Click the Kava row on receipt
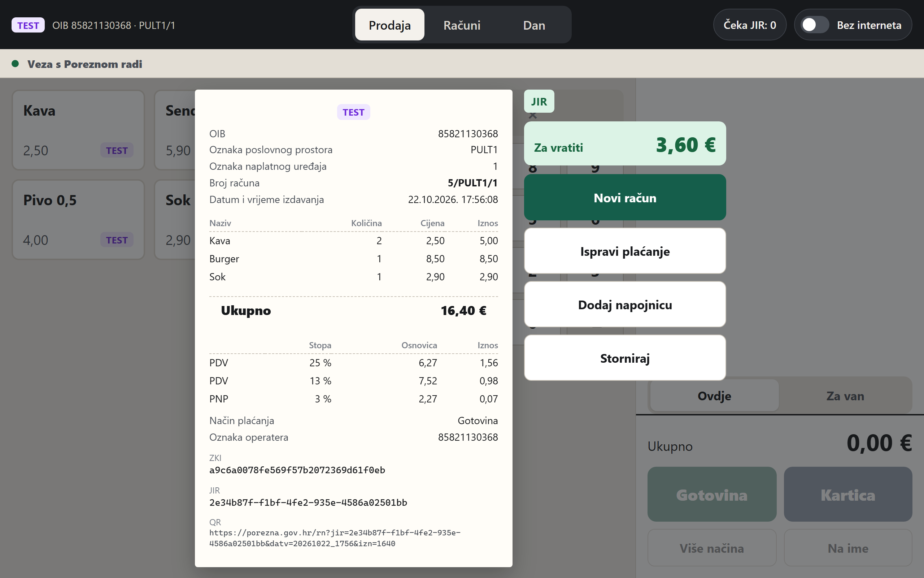 [354, 241]
